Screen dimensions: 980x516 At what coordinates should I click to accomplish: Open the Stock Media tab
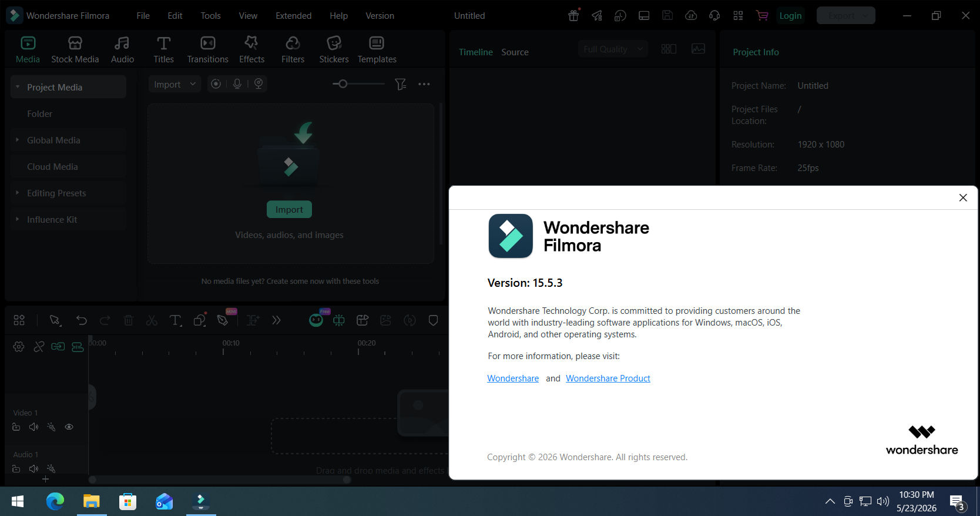[75, 50]
